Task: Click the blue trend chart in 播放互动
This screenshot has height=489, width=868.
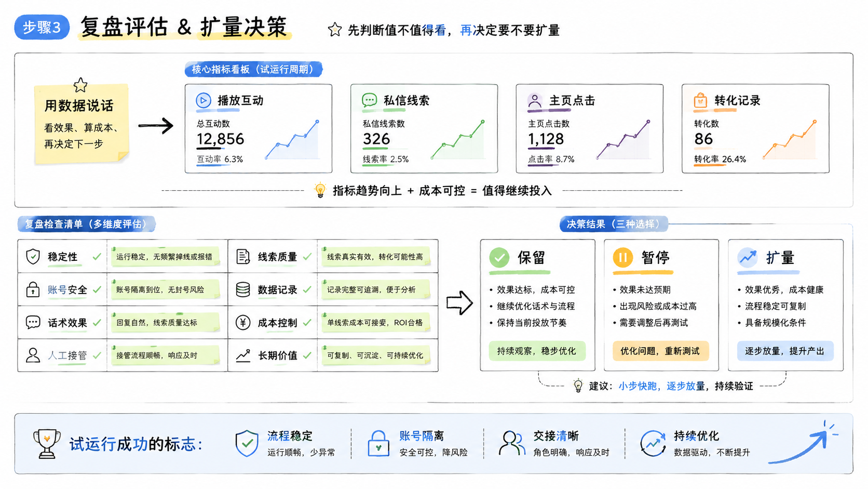Action: click(x=292, y=139)
